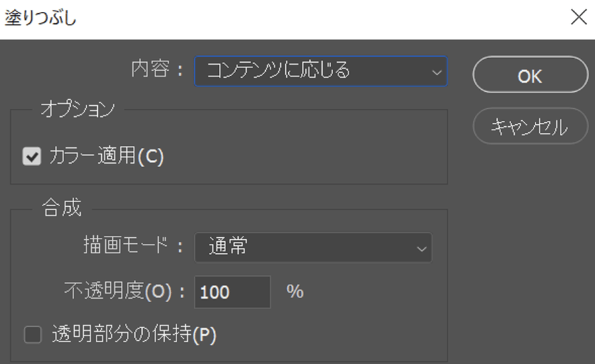Screen dimensions: 595x364
Task: Enable the 透明部分の保持 checkbox
Action: point(32,335)
